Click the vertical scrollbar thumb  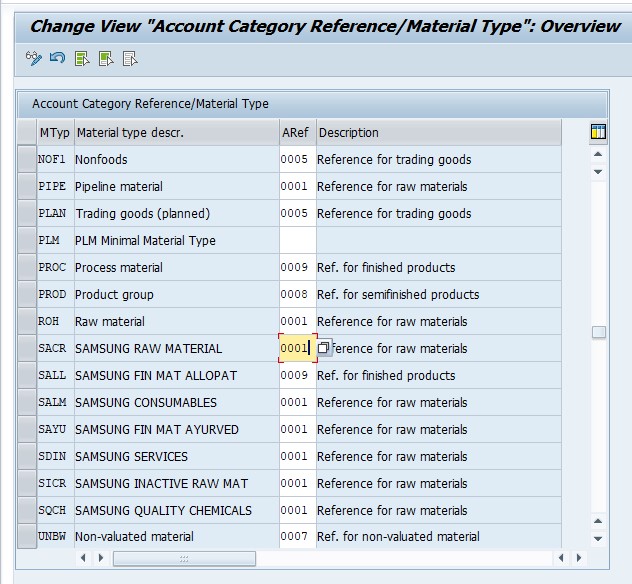(599, 332)
